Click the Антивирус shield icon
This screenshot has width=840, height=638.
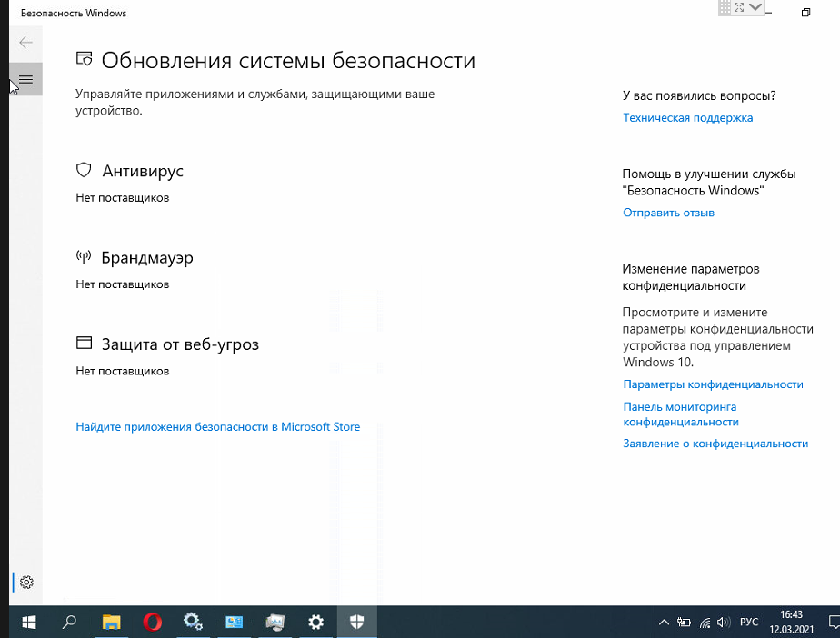[84, 170]
